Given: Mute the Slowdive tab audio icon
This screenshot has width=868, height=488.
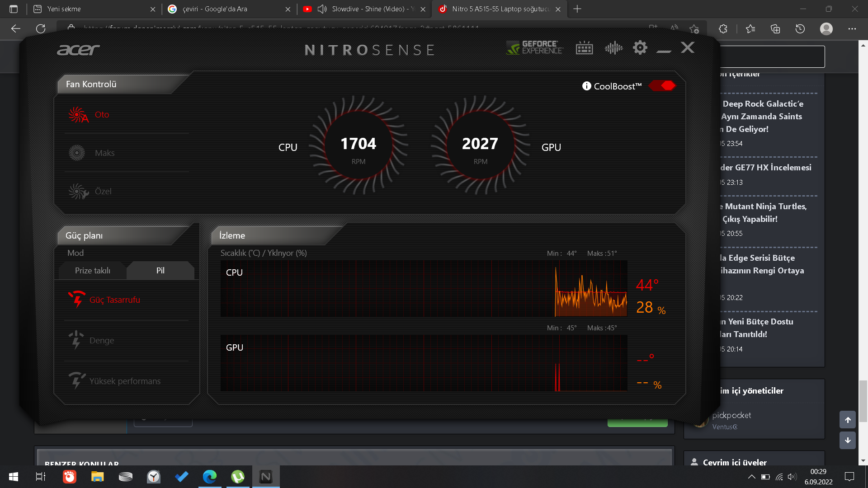Looking at the screenshot, I should click(322, 9).
